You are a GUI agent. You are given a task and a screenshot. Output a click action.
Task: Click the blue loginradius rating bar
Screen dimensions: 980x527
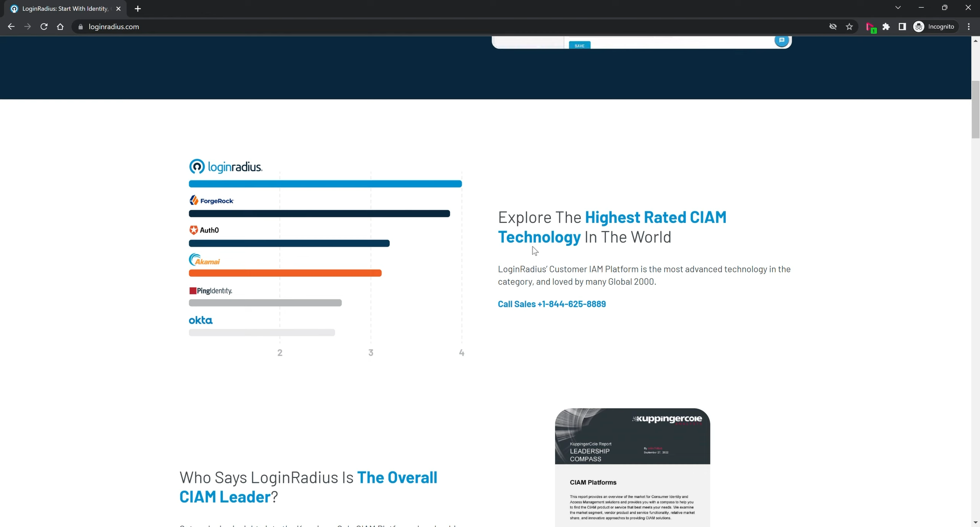pos(325,184)
